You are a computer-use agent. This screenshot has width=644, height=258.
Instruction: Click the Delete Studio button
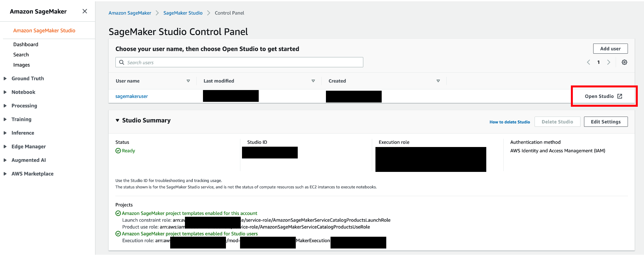(x=557, y=122)
